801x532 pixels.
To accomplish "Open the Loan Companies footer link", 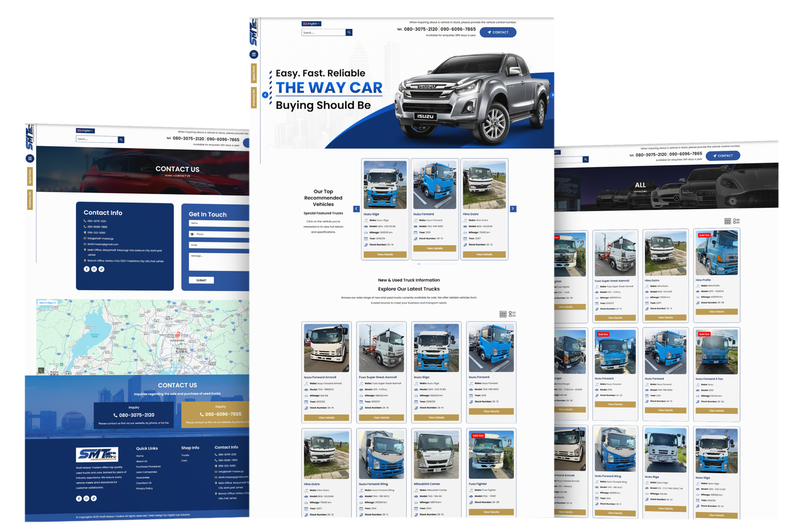I will coord(146,472).
